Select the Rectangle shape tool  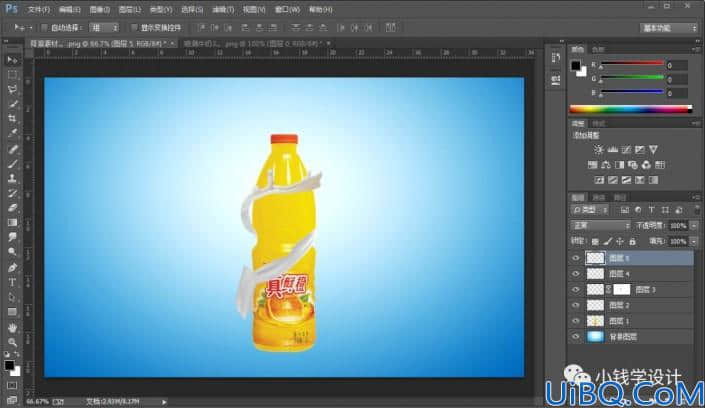12,312
